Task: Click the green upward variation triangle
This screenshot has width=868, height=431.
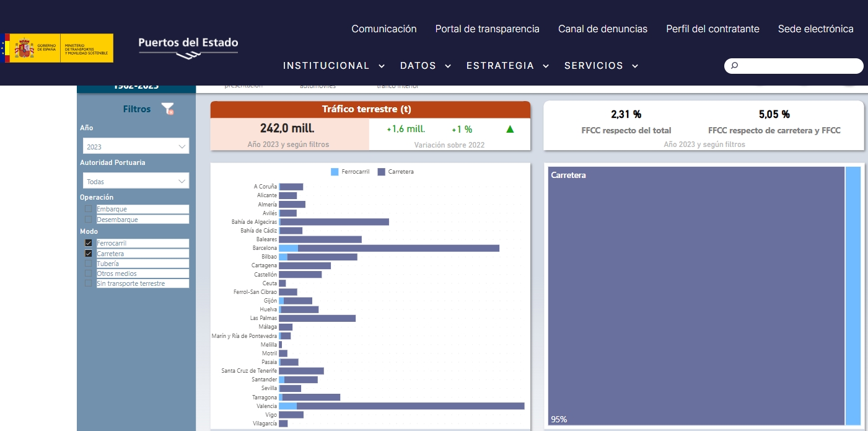Action: [510, 129]
